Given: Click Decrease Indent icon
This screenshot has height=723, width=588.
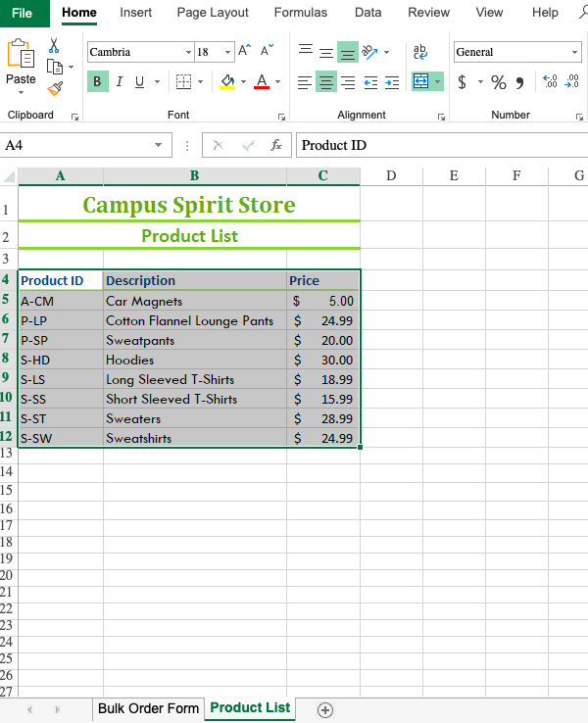Looking at the screenshot, I should click(370, 82).
